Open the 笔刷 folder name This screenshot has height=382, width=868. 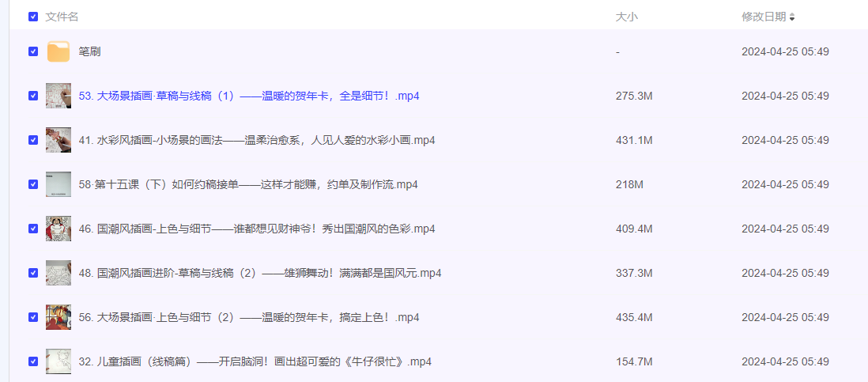tap(89, 51)
